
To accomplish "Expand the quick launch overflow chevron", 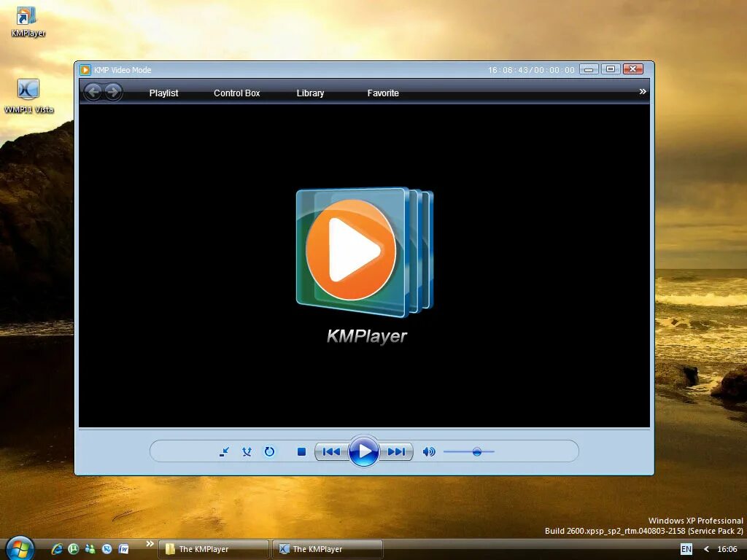I will point(150,544).
